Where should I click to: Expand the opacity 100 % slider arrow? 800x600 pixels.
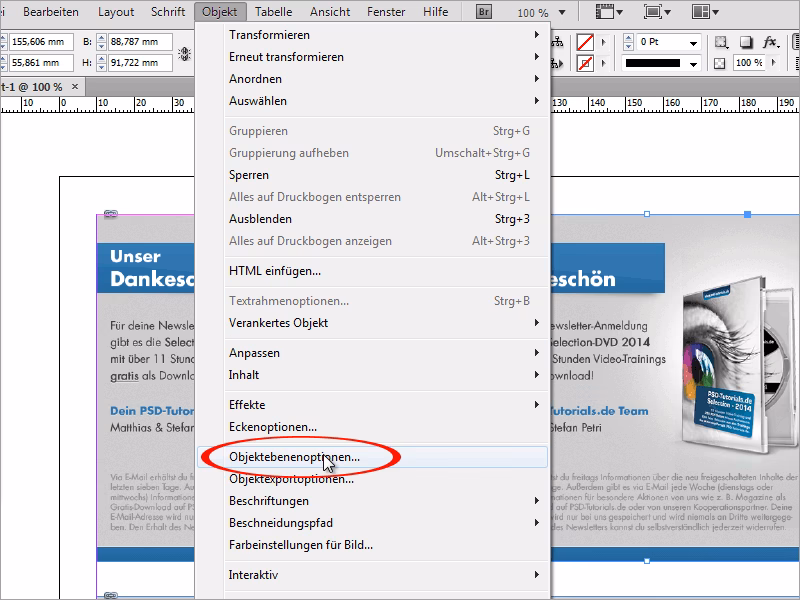(x=773, y=63)
